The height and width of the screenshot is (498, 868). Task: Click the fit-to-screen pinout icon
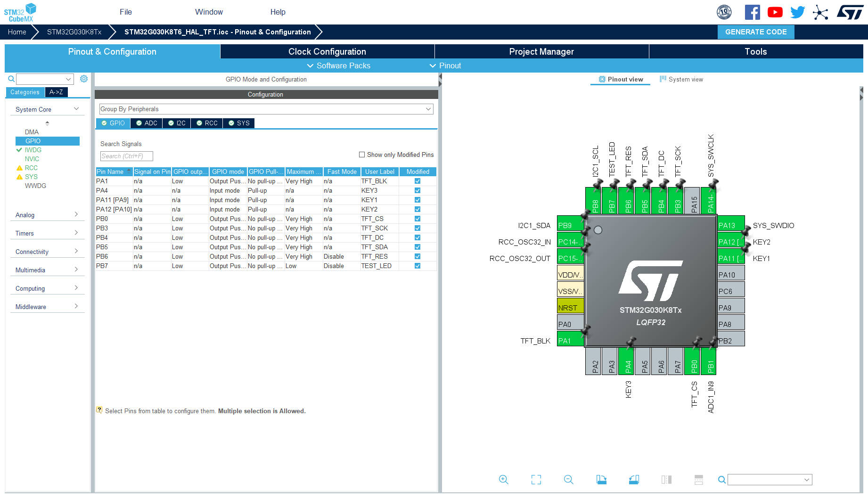click(536, 480)
